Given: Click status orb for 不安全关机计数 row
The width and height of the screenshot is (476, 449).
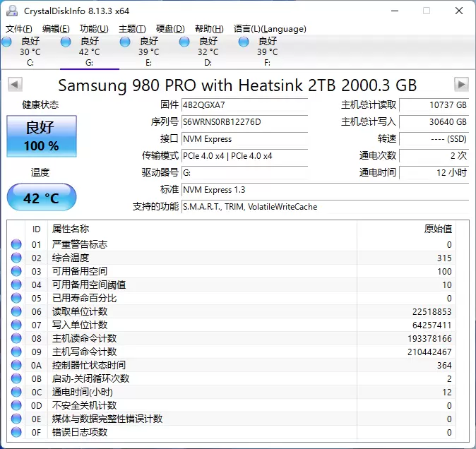Looking at the screenshot, I should tap(16, 405).
